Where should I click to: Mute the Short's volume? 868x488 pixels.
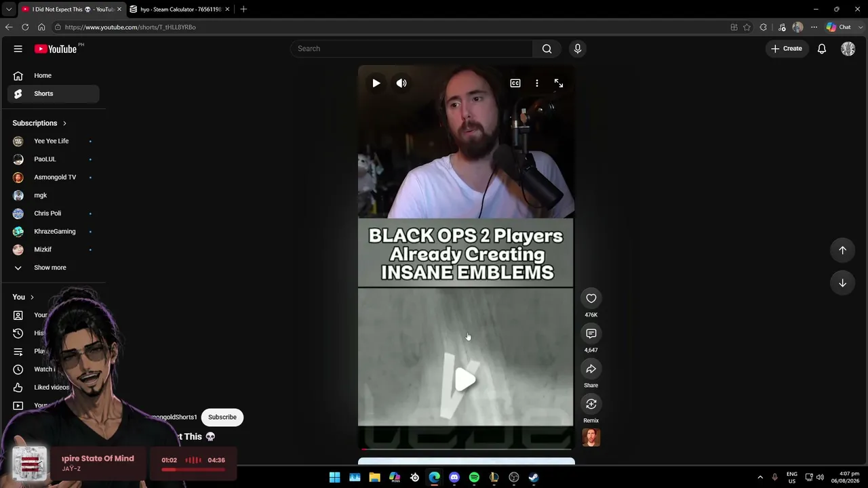point(401,83)
